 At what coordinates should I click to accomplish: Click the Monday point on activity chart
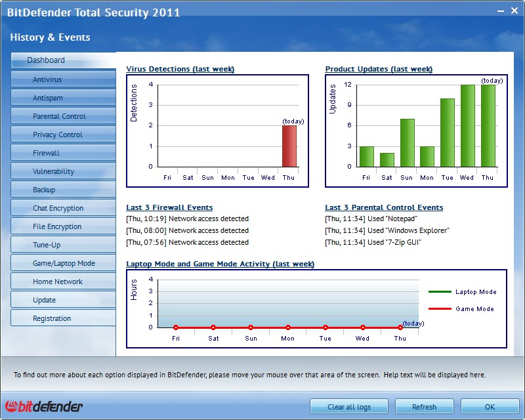[x=288, y=327]
